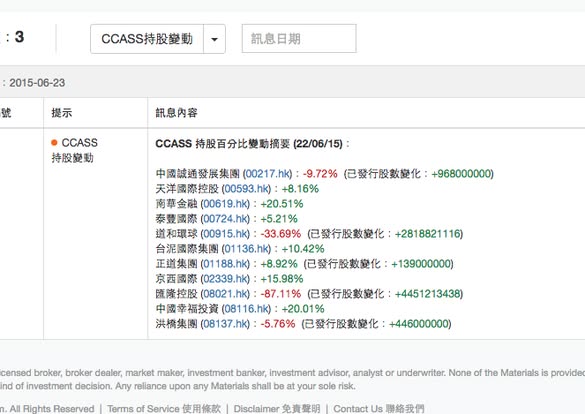Image resolution: width=585 pixels, height=414 pixels.
Task: Click company name 中國誠通發展集團
Action: coord(197,174)
